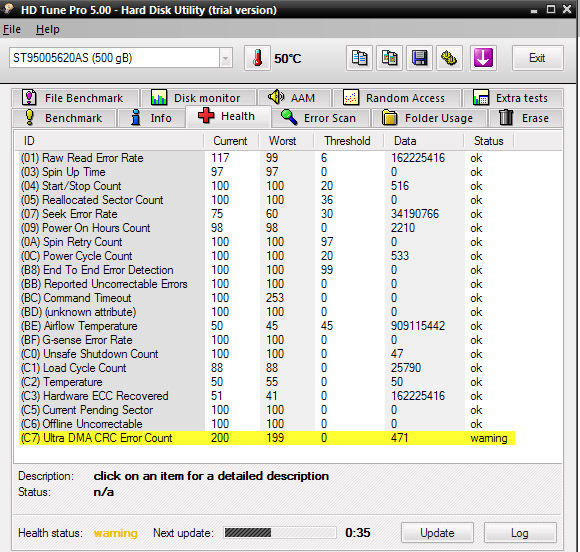Click the Update button
The width and height of the screenshot is (580, 552).
click(x=437, y=533)
